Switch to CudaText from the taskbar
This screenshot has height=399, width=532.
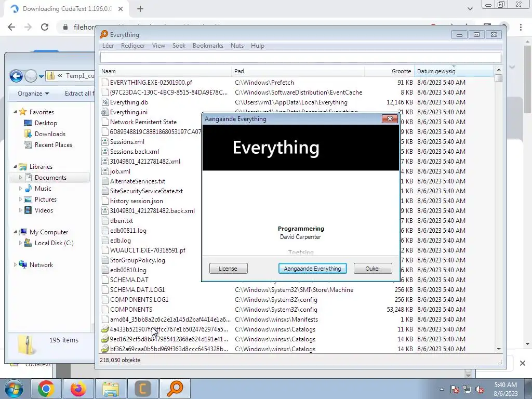click(x=142, y=389)
